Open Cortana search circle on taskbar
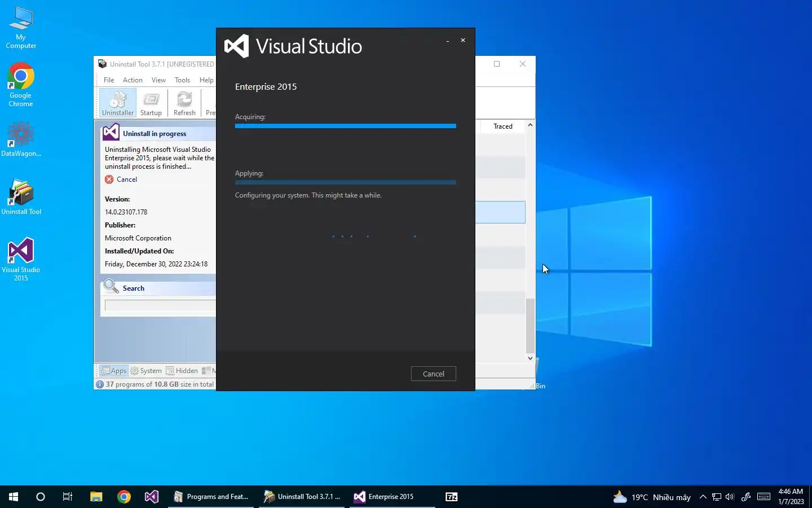The width and height of the screenshot is (812, 508). 41,497
